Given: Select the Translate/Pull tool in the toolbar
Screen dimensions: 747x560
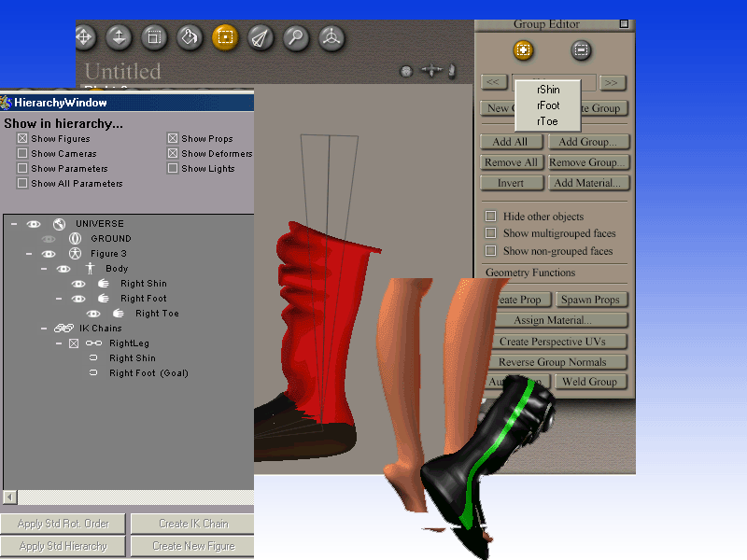Looking at the screenshot, I should tap(84, 36).
